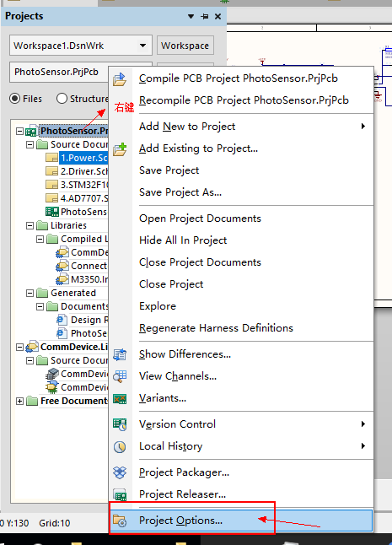Click the Show Differences icon
The width and height of the screenshot is (392, 545).
120,355
